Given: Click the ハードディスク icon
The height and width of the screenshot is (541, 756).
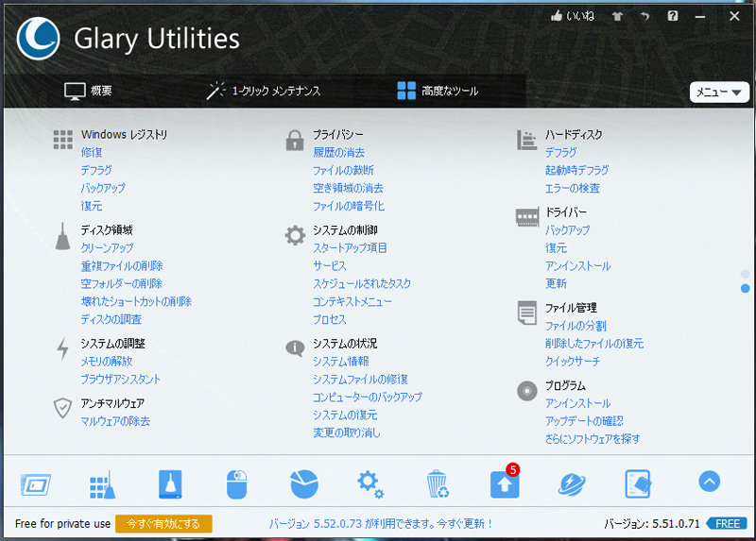Looking at the screenshot, I should pyautogui.click(x=526, y=140).
